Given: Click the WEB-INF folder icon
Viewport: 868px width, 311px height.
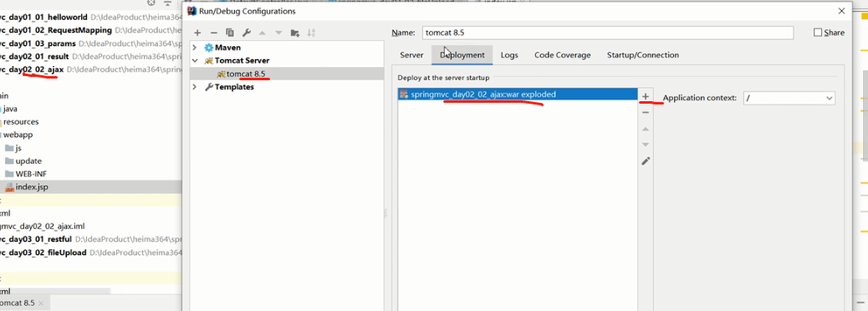Looking at the screenshot, I should click(9, 174).
